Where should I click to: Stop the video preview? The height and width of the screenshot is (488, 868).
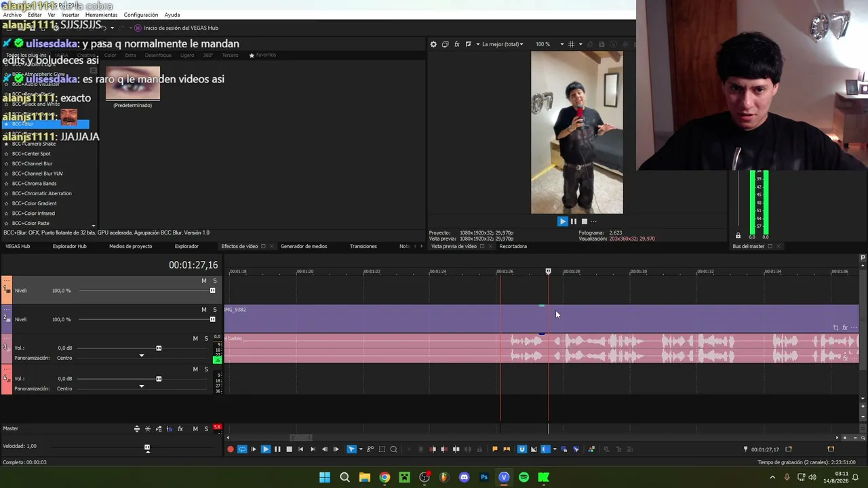(584, 221)
